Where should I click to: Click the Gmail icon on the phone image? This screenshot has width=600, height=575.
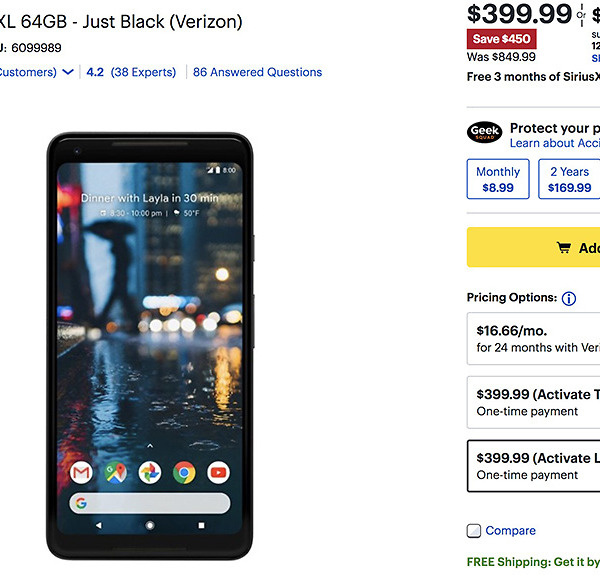point(81,471)
